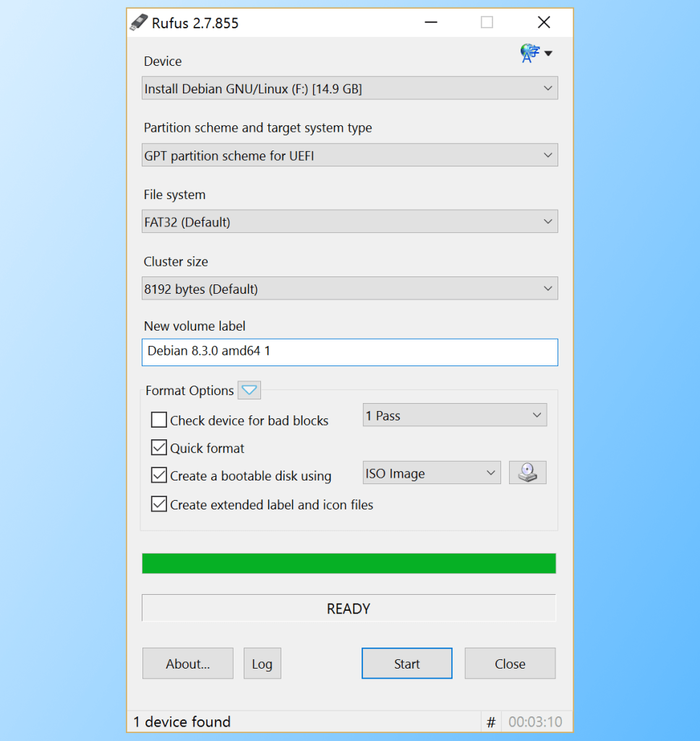The image size is (700, 741).
Task: Enable Check device for bad blocks
Action: tap(158, 420)
